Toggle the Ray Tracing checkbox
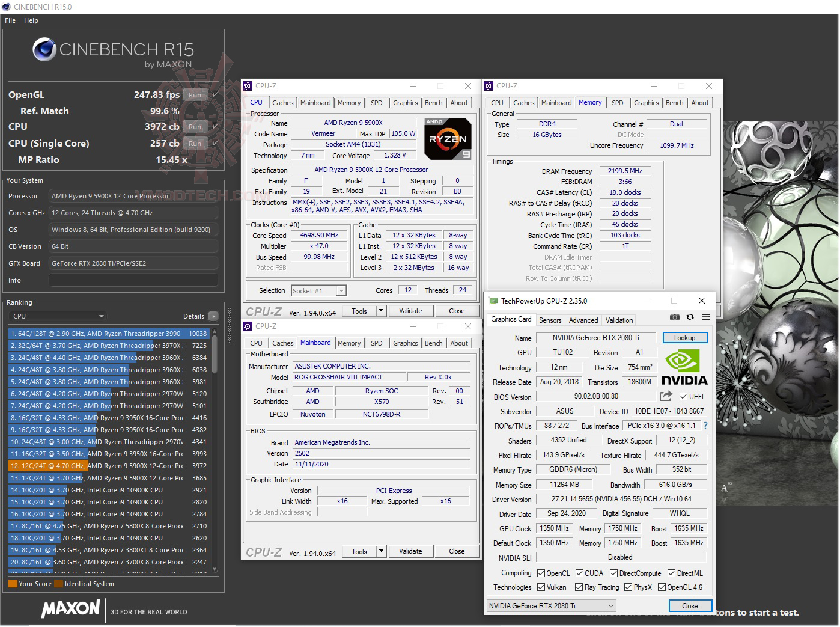The height and width of the screenshot is (627, 840). point(579,587)
